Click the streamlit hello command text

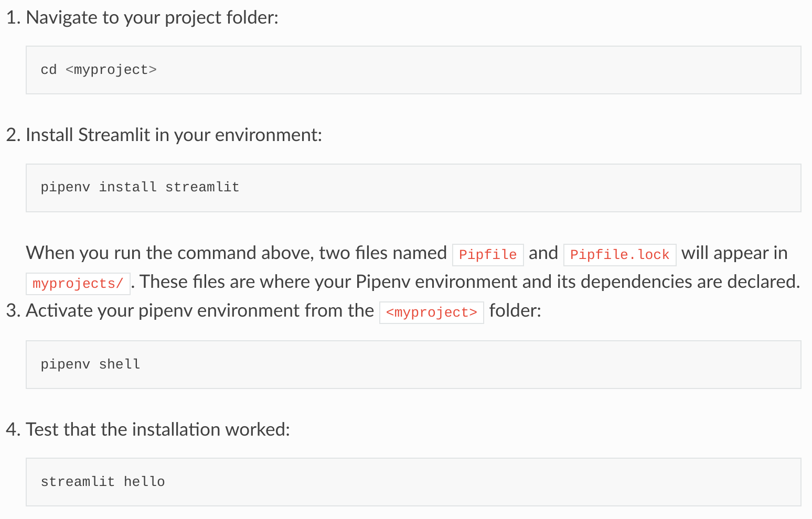(x=103, y=481)
